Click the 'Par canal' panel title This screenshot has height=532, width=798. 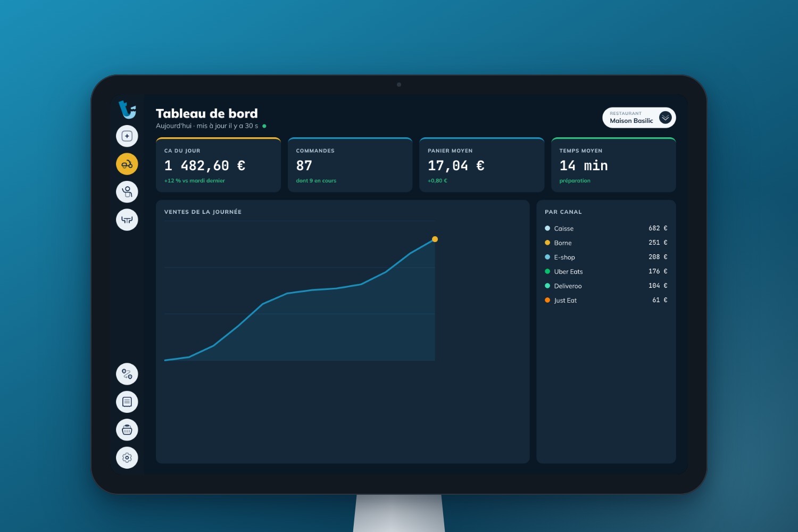[563, 212]
